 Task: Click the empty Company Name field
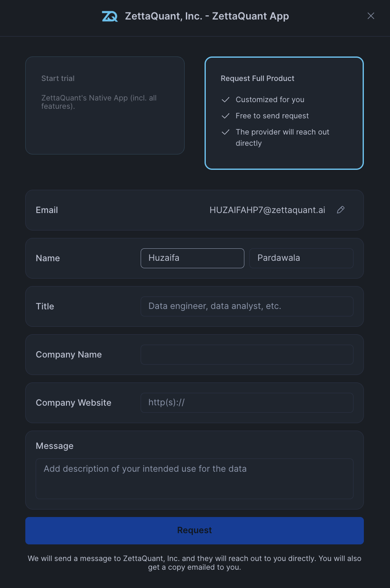[x=247, y=355]
